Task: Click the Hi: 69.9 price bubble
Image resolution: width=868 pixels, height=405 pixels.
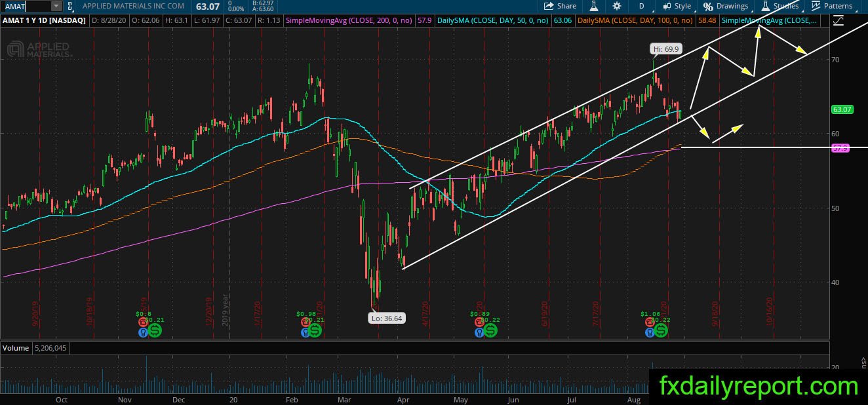Action: pos(666,48)
